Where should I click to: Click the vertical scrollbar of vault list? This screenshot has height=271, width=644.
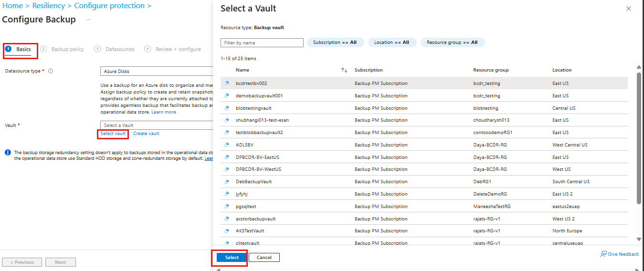pos(639,138)
